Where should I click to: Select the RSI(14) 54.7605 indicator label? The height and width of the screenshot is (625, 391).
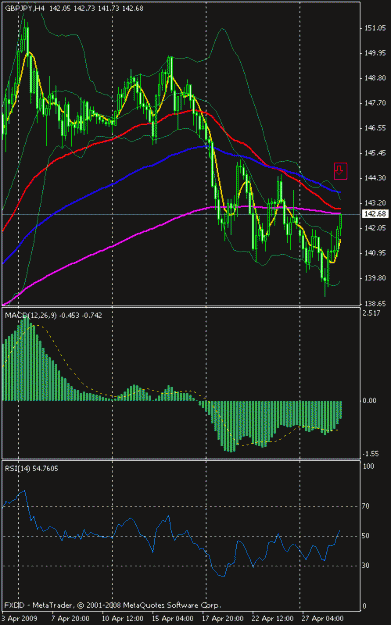tap(31, 468)
